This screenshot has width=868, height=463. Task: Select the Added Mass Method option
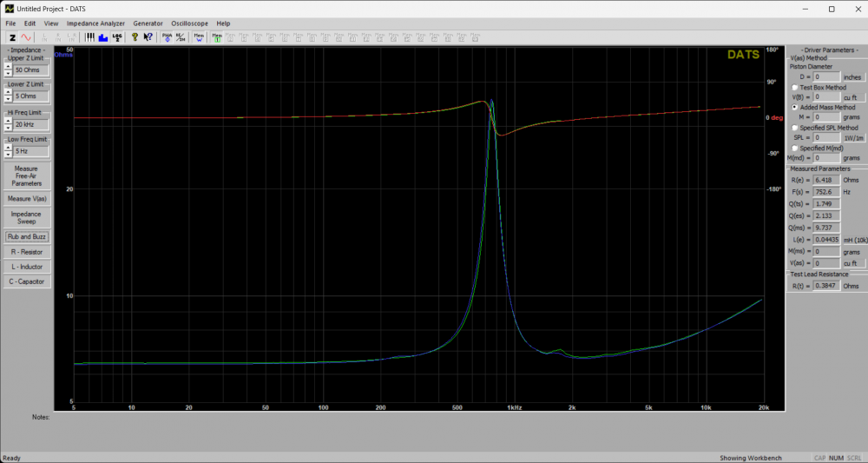[x=794, y=107]
